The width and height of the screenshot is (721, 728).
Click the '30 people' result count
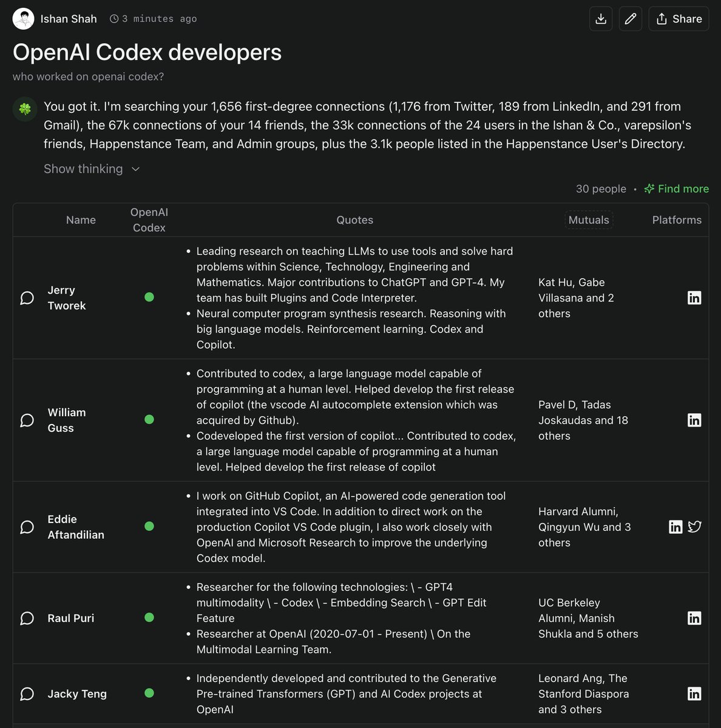(601, 189)
